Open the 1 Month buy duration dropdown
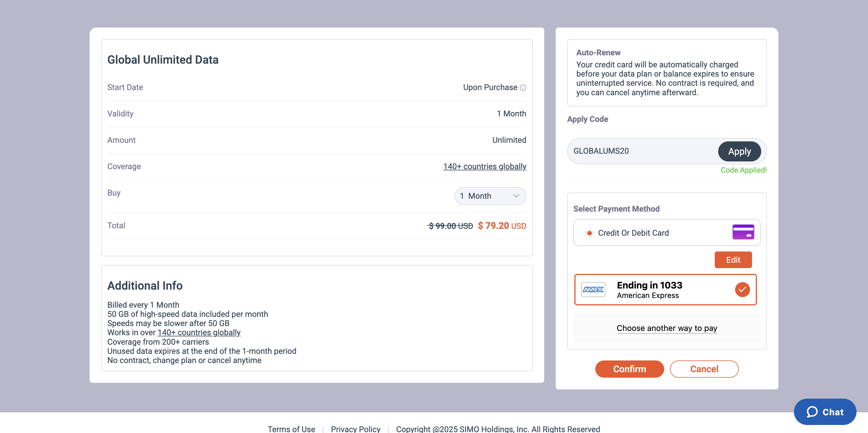868x433 pixels. point(490,196)
